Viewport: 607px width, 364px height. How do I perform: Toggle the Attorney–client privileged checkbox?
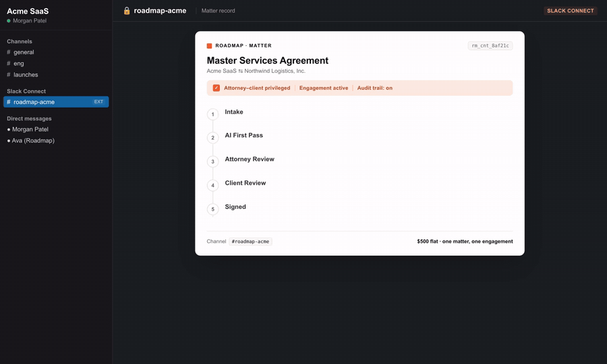pyautogui.click(x=216, y=88)
